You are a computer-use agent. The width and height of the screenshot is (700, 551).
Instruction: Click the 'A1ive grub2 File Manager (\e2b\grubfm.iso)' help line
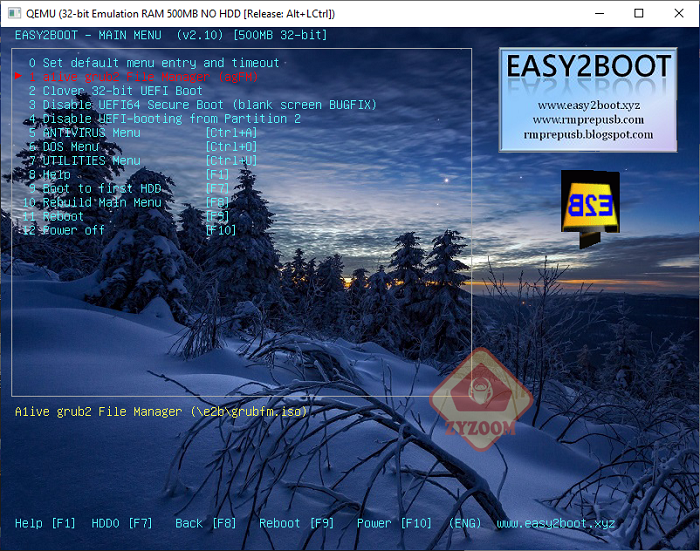161,412
